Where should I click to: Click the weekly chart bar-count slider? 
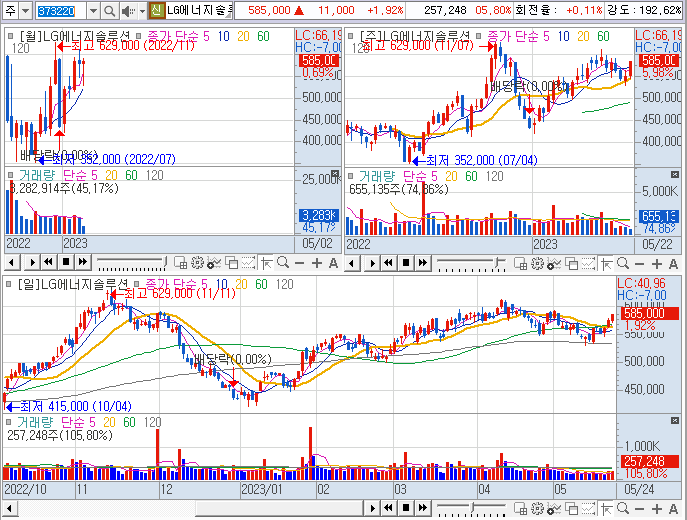(471, 264)
